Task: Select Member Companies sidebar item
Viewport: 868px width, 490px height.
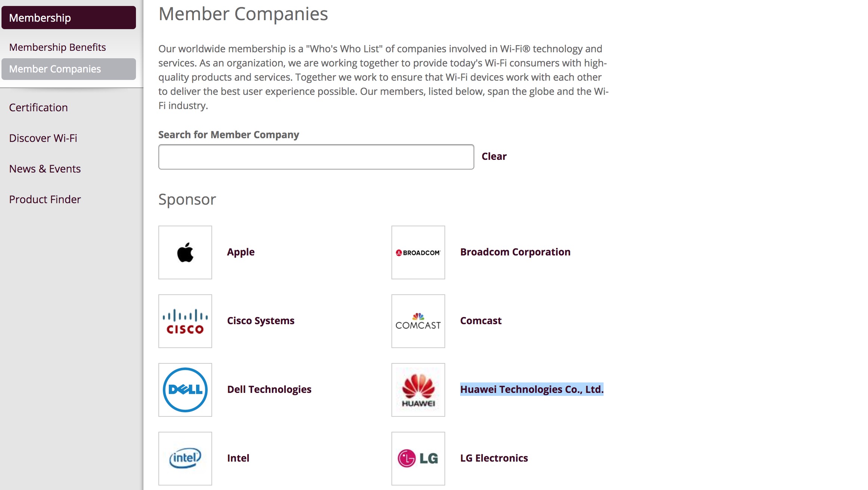Action: [x=69, y=69]
